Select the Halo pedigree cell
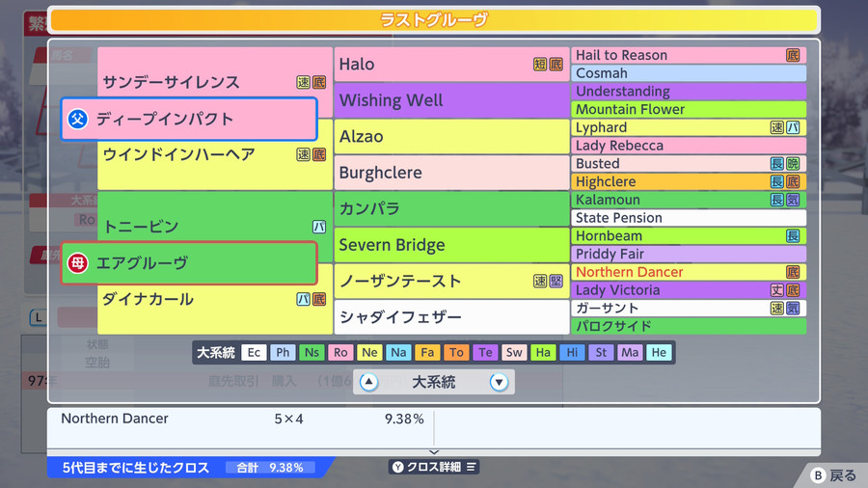 [x=451, y=65]
